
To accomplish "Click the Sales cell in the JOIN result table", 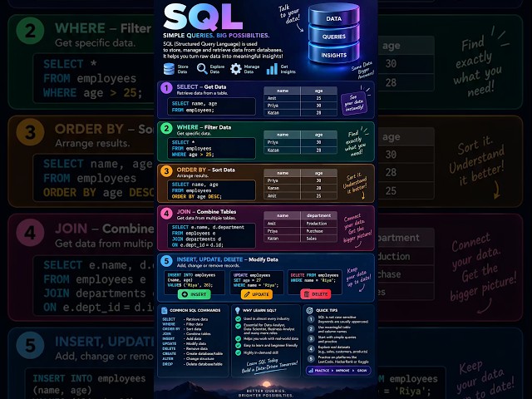I will pos(319,239).
